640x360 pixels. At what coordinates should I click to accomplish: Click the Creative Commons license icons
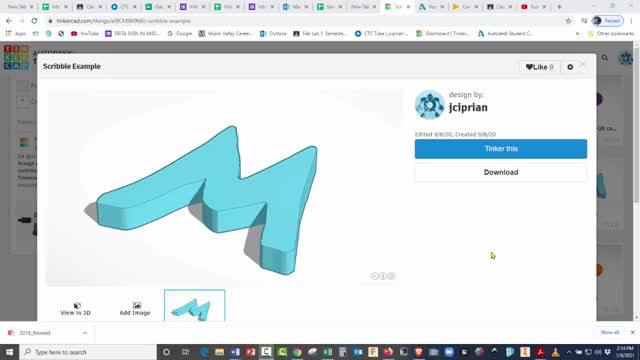pyautogui.click(x=382, y=276)
